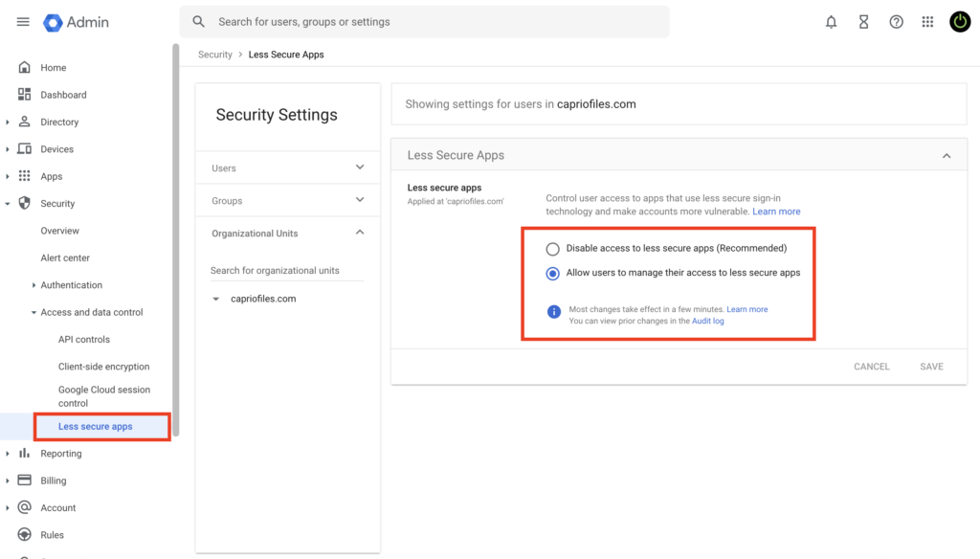980x559 pixels.
Task: Open Alert center
Action: coord(65,257)
